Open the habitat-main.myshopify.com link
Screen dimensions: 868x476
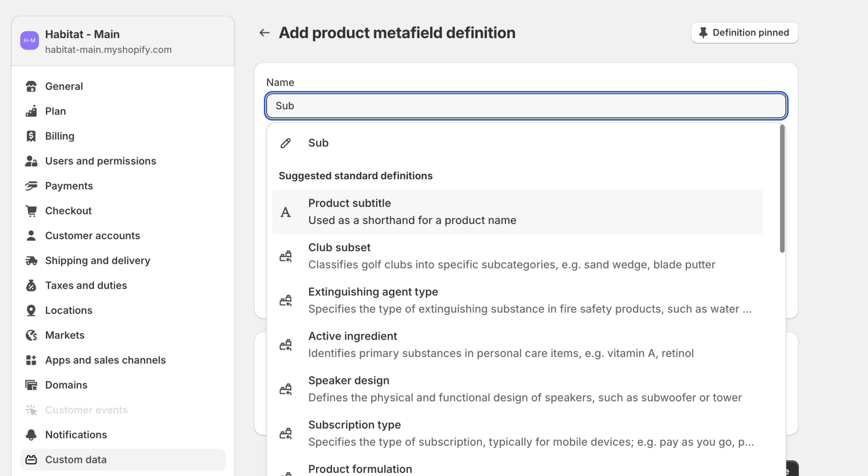[x=108, y=50]
